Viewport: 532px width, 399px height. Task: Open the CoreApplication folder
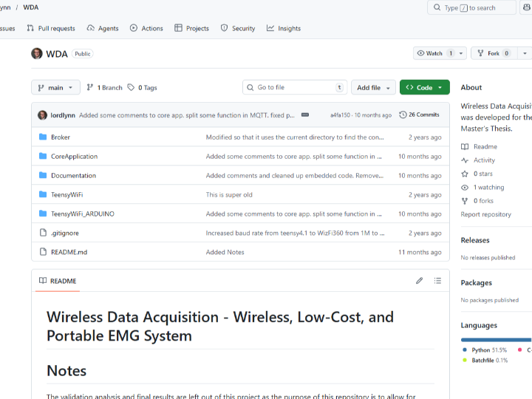point(74,157)
